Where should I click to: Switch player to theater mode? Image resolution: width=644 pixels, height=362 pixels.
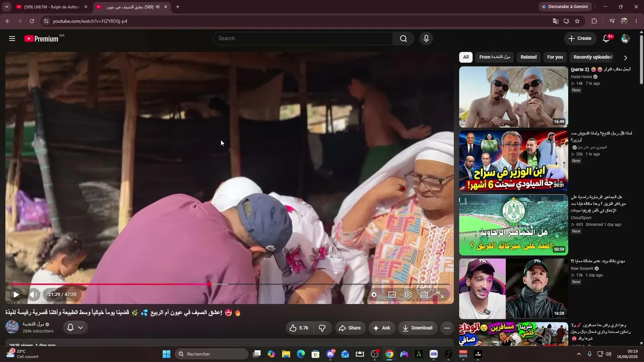(424, 295)
